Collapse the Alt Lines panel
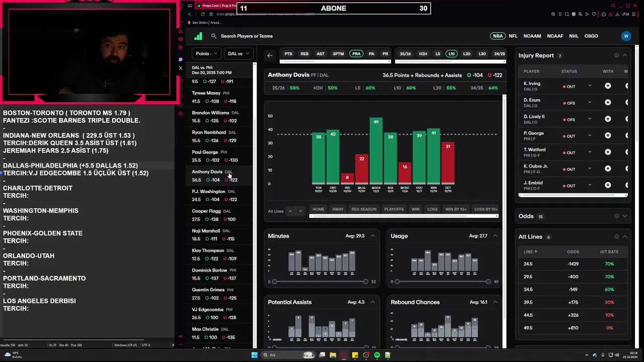Image resolution: width=644 pixels, height=362 pixels. [625, 237]
